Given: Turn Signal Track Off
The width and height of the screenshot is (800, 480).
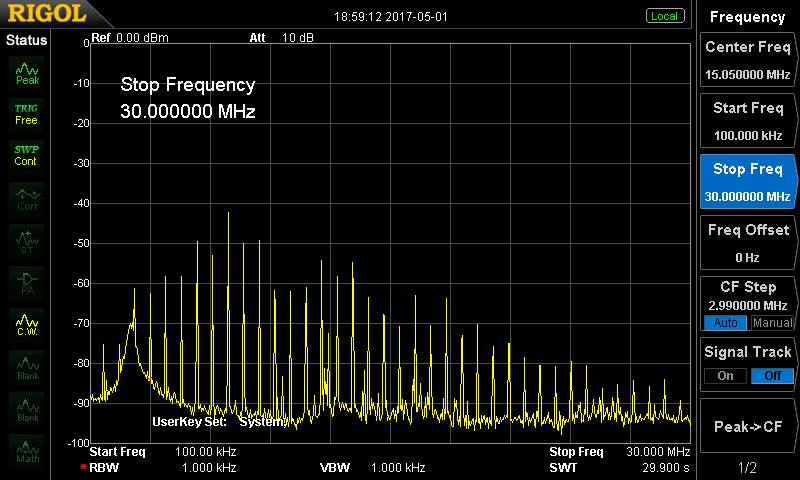Looking at the screenshot, I should click(772, 375).
